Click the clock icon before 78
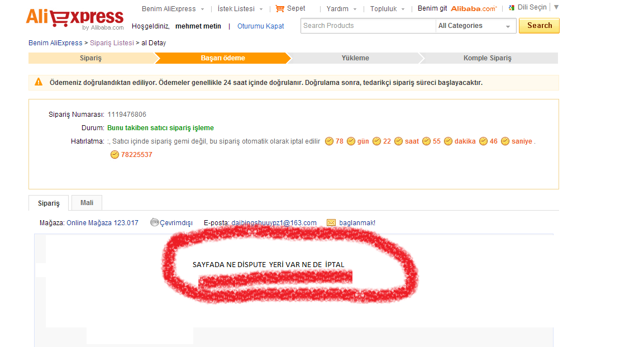The image size is (644, 347). tap(329, 141)
